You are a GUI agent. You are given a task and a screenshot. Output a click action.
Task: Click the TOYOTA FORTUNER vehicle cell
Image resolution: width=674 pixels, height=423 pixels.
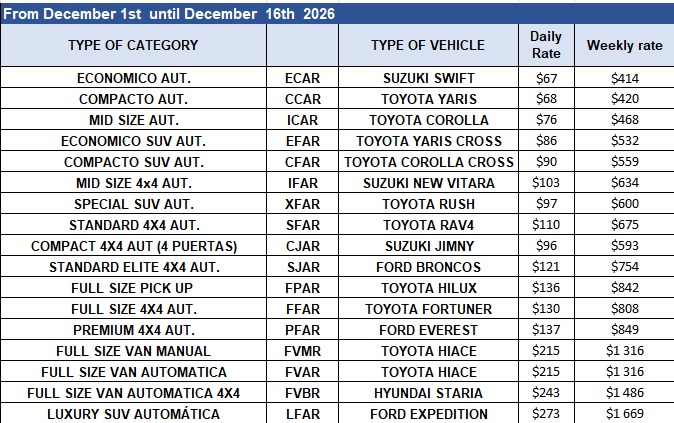[x=428, y=309]
